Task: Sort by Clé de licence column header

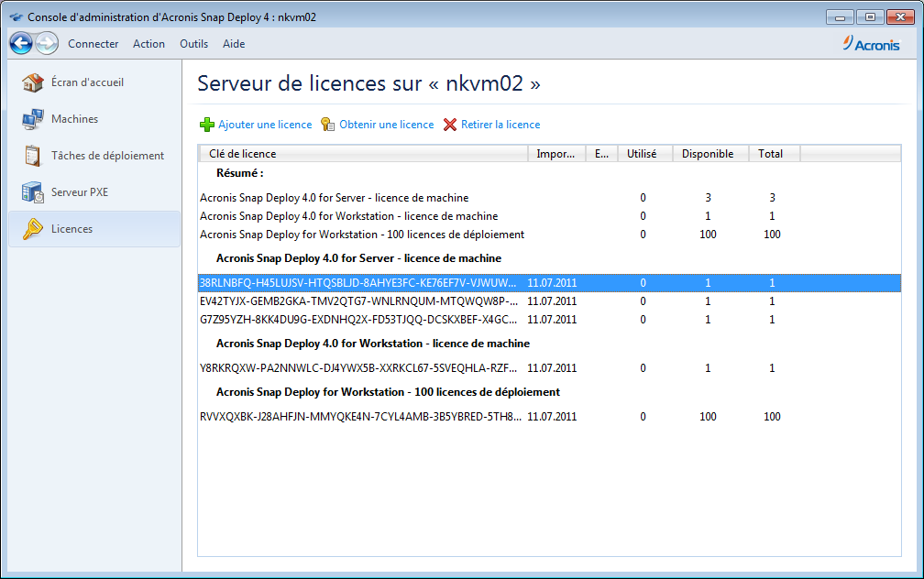Action: coord(362,154)
